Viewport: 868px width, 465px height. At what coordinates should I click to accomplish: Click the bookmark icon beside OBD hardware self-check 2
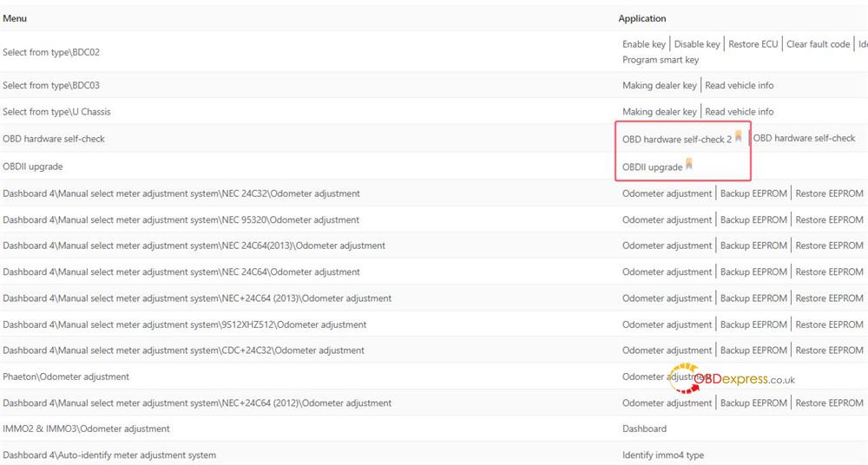tap(739, 136)
